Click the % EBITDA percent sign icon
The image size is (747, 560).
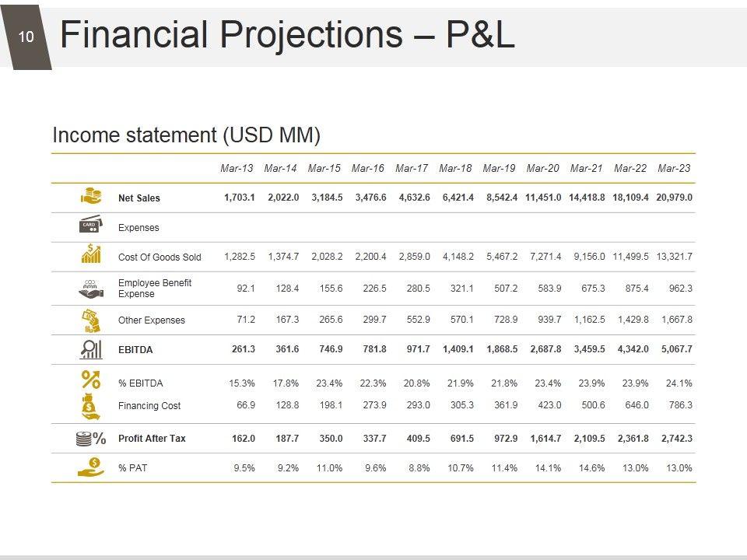pos(91,380)
